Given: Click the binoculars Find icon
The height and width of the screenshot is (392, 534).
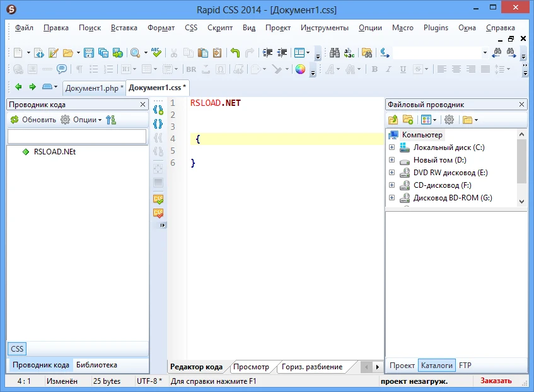Looking at the screenshot, I should point(335,53).
